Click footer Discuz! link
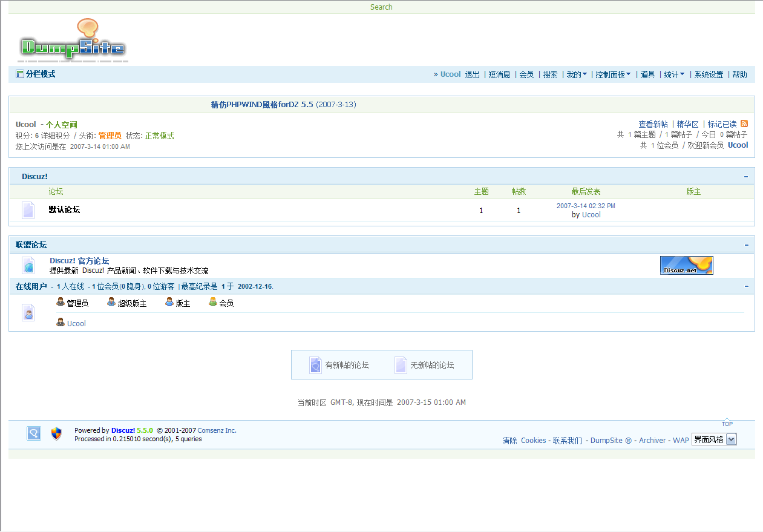This screenshot has width=763, height=532. coord(123,430)
